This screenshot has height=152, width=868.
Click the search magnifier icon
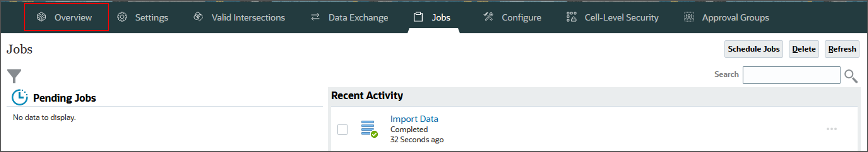851,76
